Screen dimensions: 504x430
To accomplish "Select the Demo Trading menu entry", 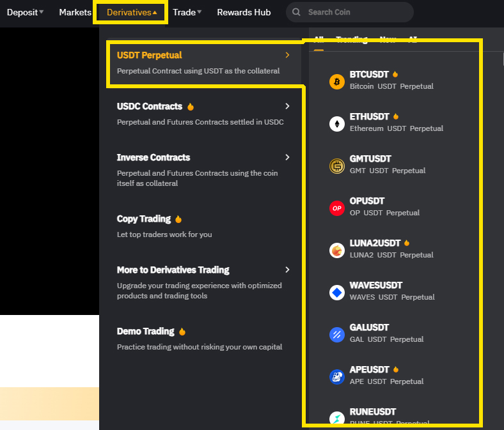I will tap(204, 339).
